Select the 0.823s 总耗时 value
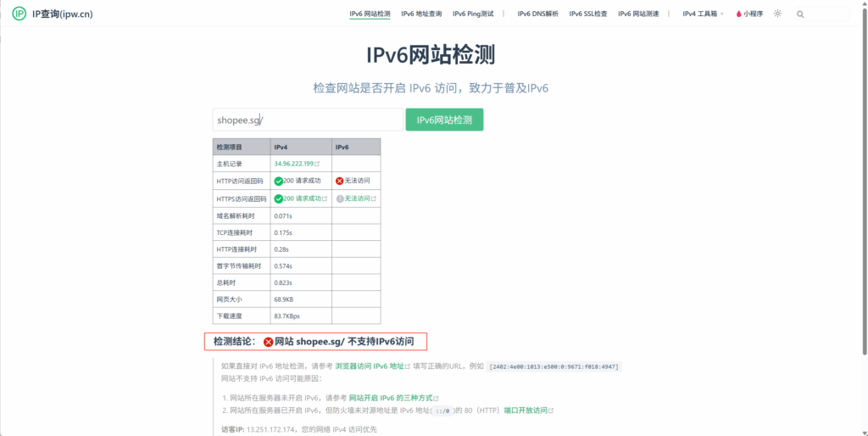Screen dimensions: 868x436 pos(283,282)
